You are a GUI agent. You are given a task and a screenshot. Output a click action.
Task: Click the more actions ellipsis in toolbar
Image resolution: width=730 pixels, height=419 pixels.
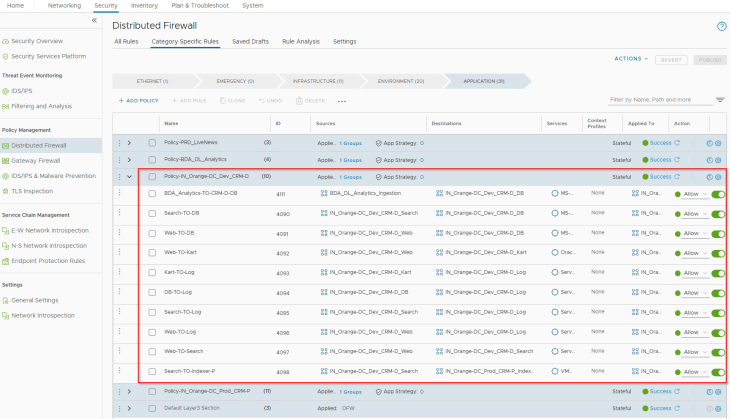341,101
